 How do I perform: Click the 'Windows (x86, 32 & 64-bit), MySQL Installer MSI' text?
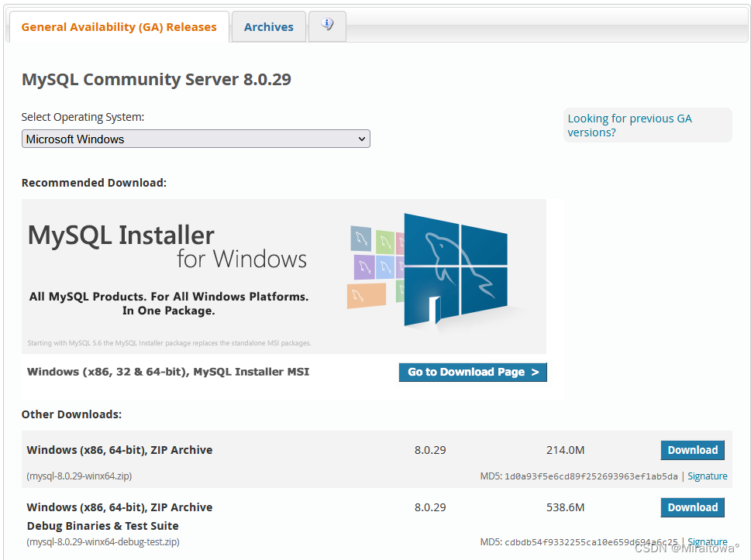168,372
